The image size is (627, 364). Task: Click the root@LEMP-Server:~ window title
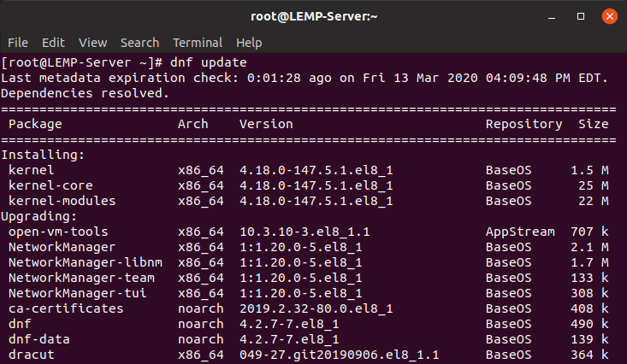(314, 16)
